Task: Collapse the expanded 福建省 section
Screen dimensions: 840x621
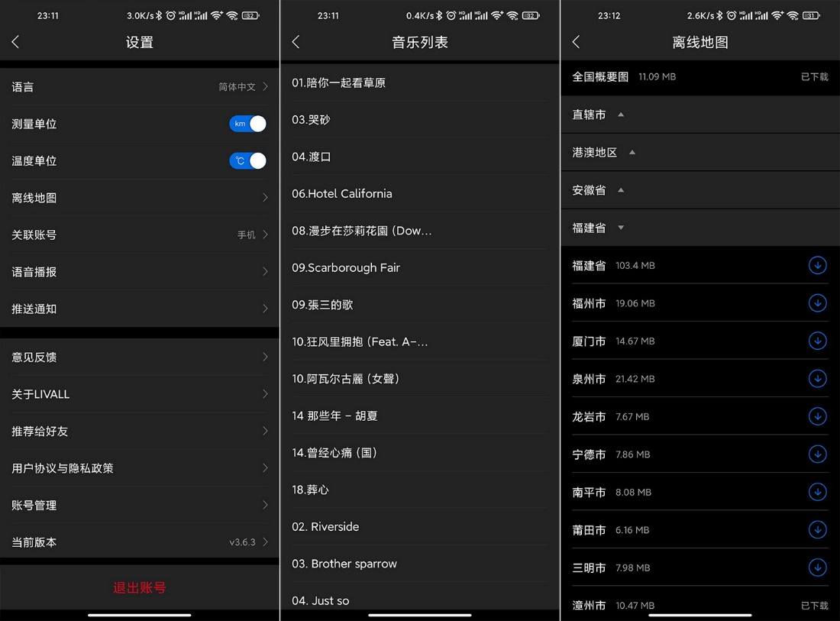Action: tap(620, 227)
